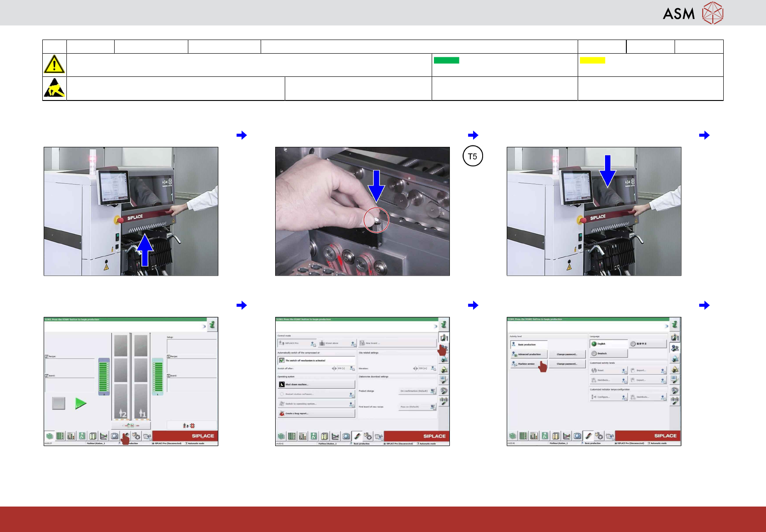Open the info icon on the Control mode screen
This screenshot has height=532, width=766.
[443, 325]
